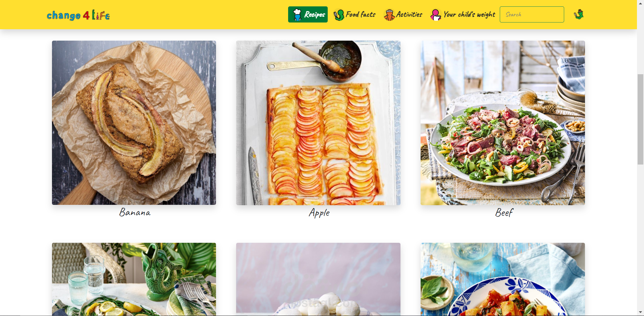Click the vertical page scrollbar thumb
The image size is (644, 316).
coord(640,119)
